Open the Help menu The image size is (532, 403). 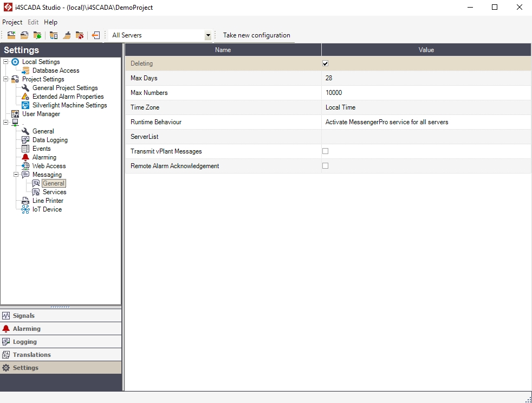tap(50, 22)
